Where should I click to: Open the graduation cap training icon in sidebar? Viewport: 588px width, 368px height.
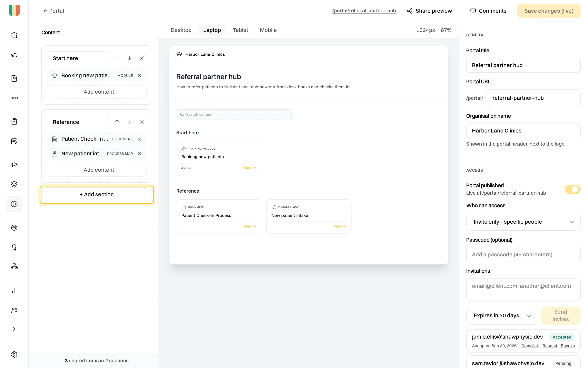point(14,165)
